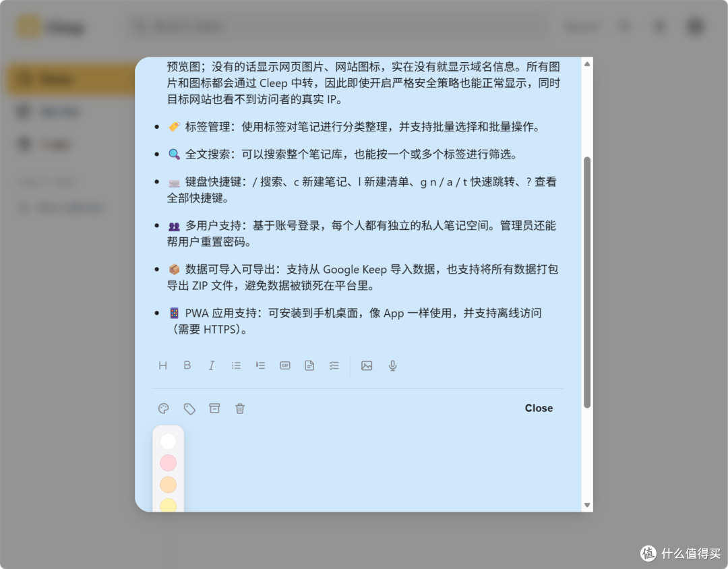Click the text "目标网站也看不到访问者的真实 IP"
This screenshot has height=569, width=728.
[251, 99]
